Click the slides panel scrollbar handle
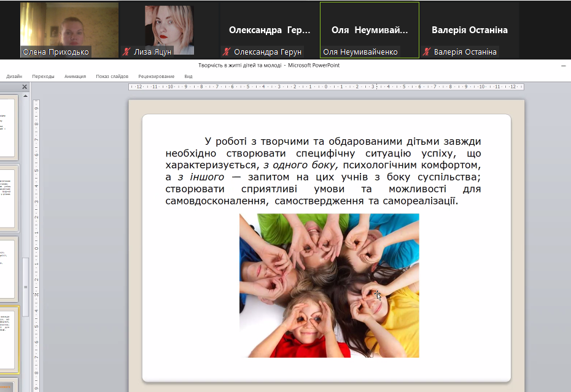Viewport: 571px width, 392px height. tap(25, 286)
